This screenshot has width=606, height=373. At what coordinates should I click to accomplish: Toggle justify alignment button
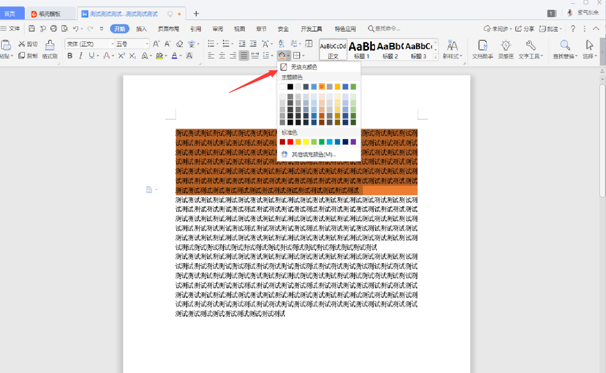(244, 56)
